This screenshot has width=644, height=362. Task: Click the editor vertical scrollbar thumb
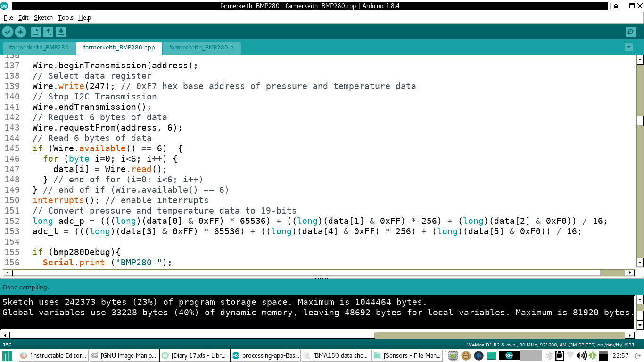click(x=640, y=121)
